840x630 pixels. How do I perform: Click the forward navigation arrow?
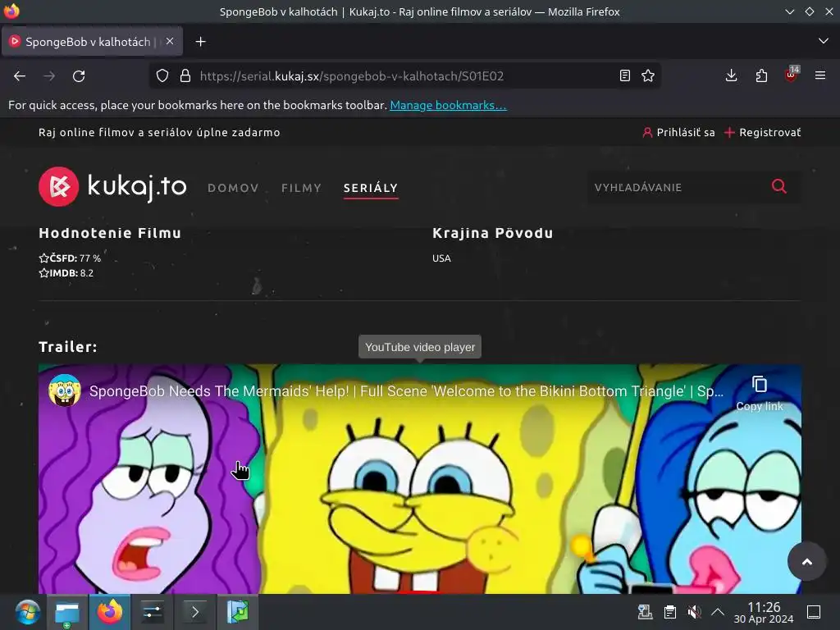(49, 76)
